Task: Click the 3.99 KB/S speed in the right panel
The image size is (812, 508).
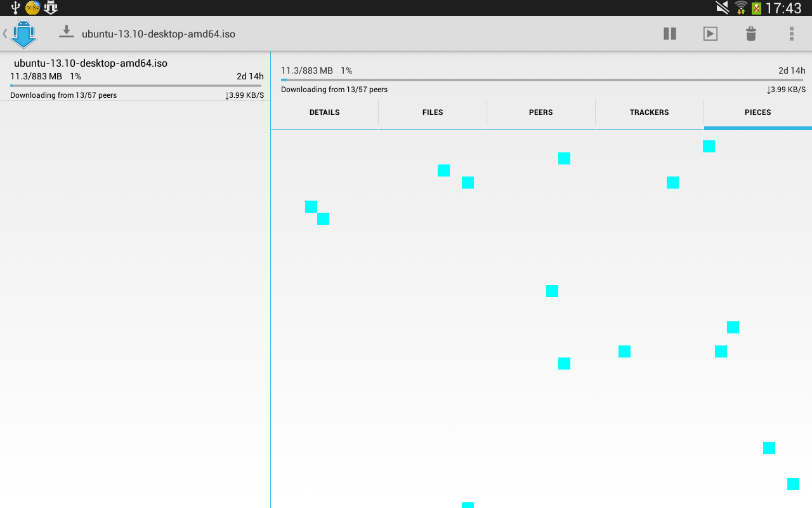Action: click(x=787, y=90)
